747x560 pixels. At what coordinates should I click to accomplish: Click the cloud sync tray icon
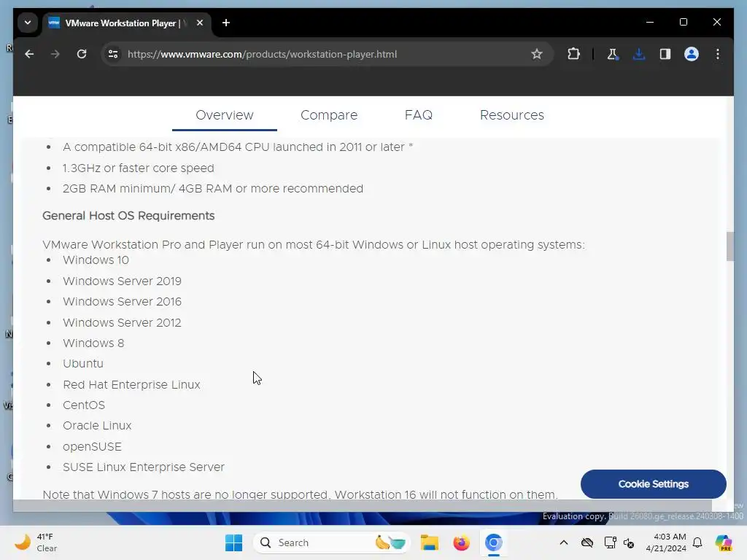(x=587, y=542)
